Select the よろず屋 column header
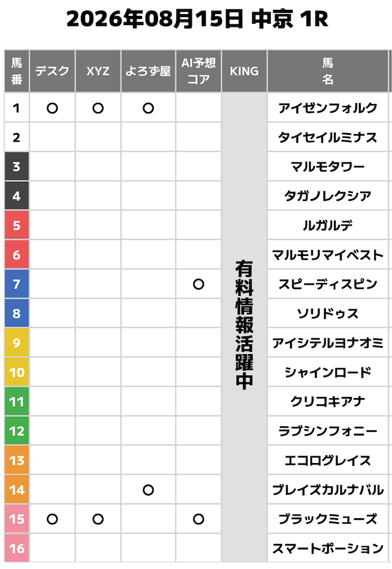The height and width of the screenshot is (569, 392). (148, 71)
